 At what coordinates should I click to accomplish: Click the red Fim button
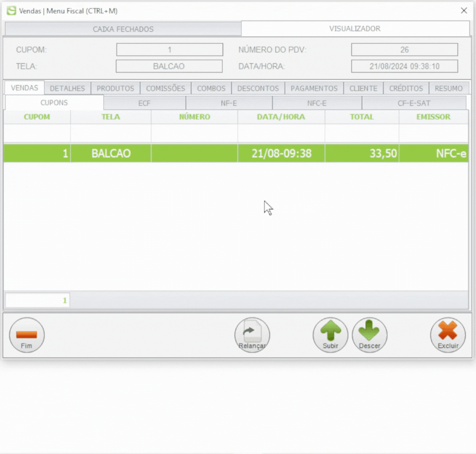(27, 335)
